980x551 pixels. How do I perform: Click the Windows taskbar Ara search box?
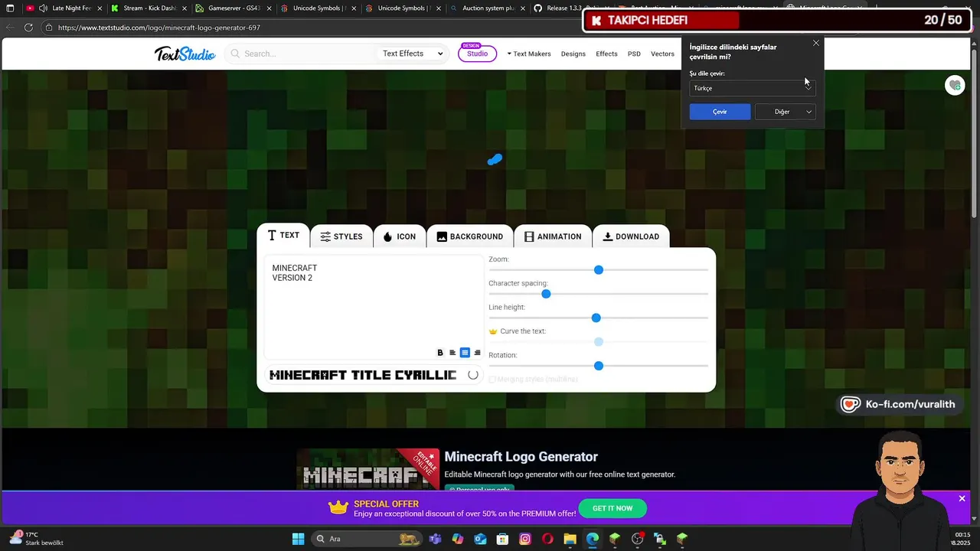click(x=367, y=539)
